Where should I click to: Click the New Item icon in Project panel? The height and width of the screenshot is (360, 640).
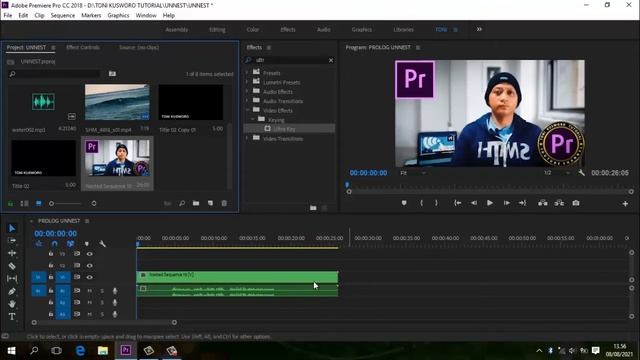[210, 203]
